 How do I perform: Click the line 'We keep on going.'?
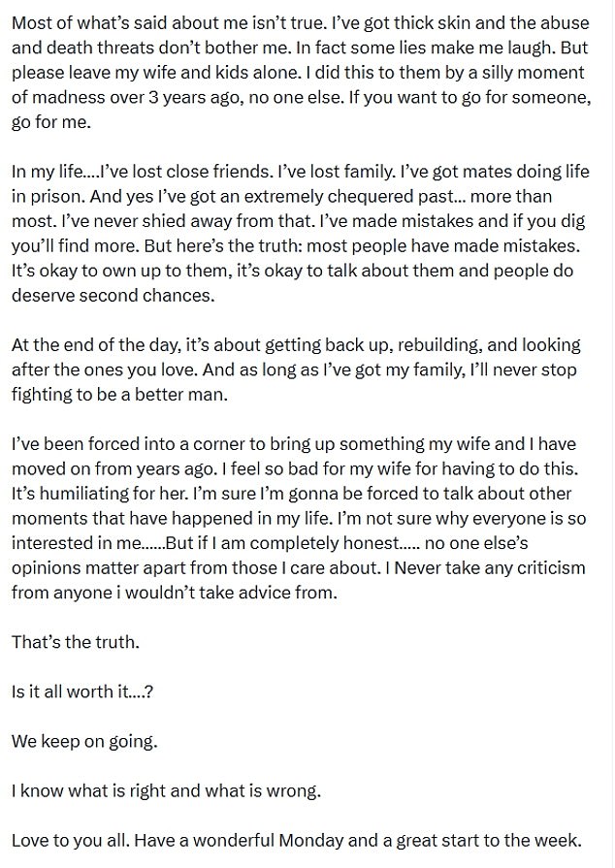click(84, 741)
